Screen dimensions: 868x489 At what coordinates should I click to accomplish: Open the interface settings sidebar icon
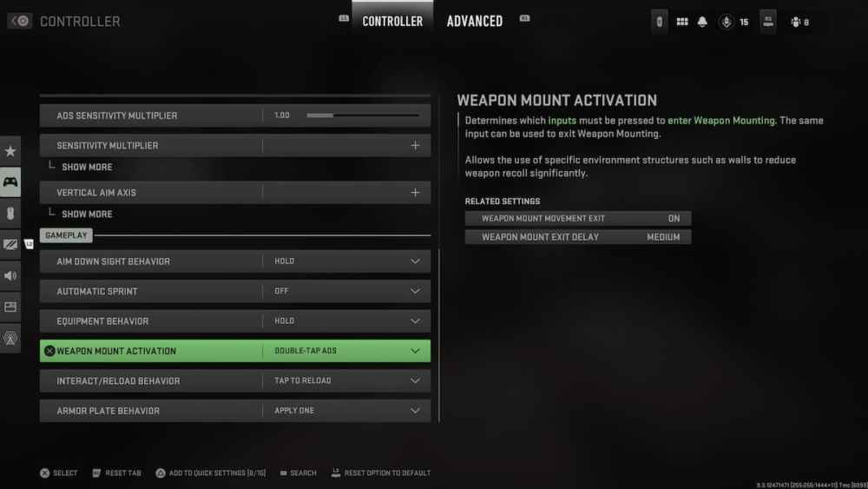point(10,307)
